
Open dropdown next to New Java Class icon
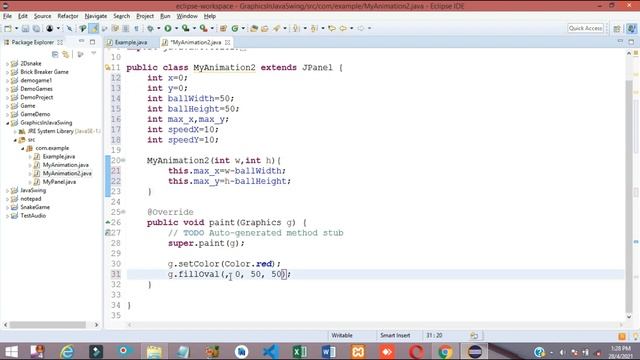(x=243, y=28)
